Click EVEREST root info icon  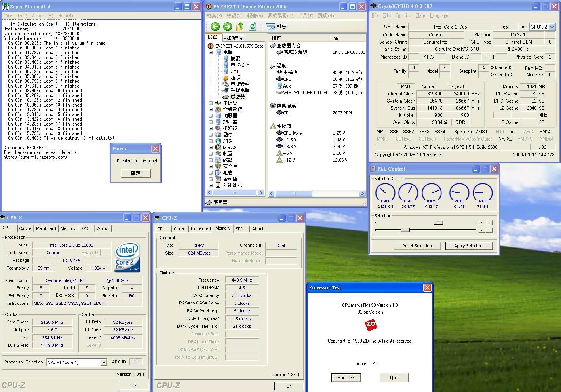coord(211,46)
